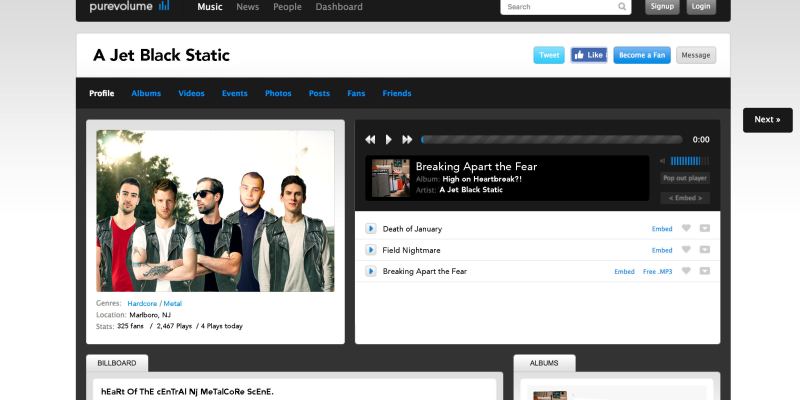Click play icon beside Field Nightmare
800x400 pixels.
tap(371, 250)
